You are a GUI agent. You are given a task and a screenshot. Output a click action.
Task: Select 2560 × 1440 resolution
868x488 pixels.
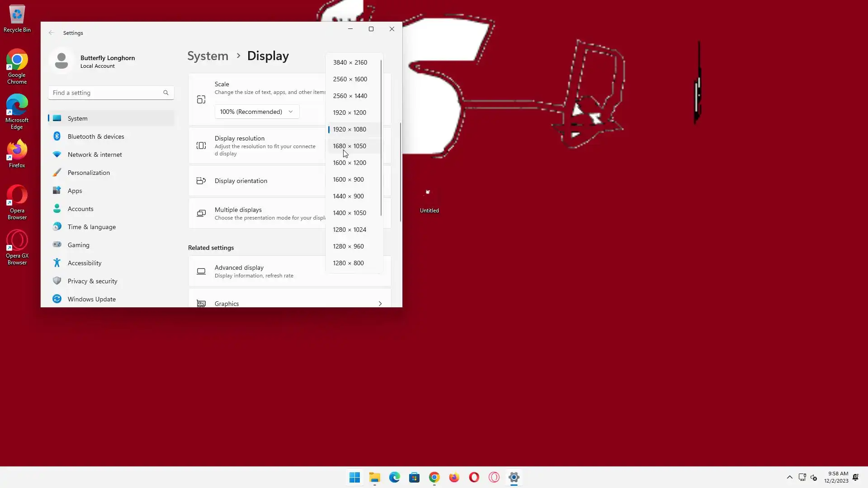[x=350, y=96]
